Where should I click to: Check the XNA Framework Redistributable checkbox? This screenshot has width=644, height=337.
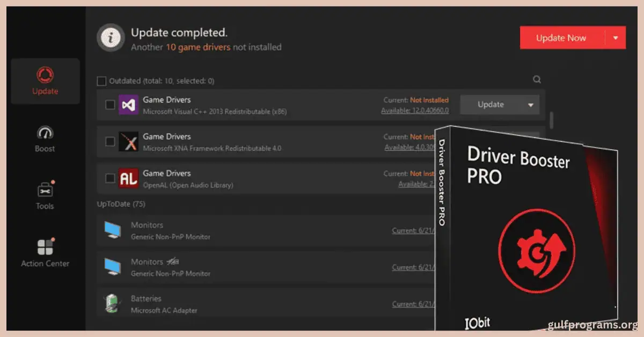(110, 142)
